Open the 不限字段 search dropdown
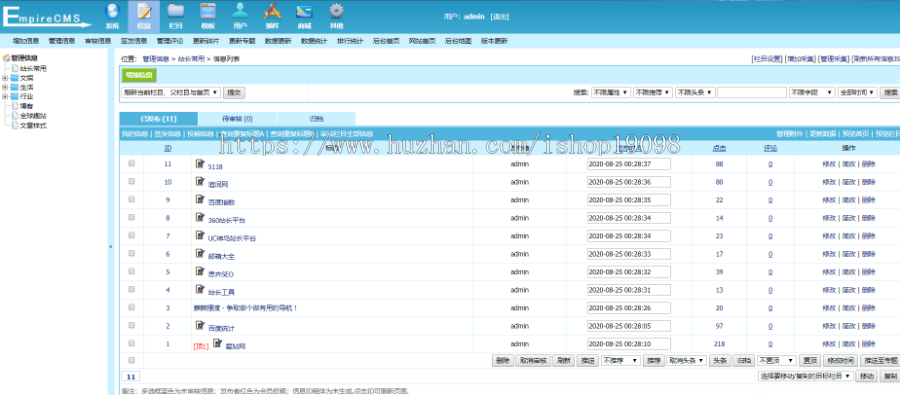 coord(812,92)
